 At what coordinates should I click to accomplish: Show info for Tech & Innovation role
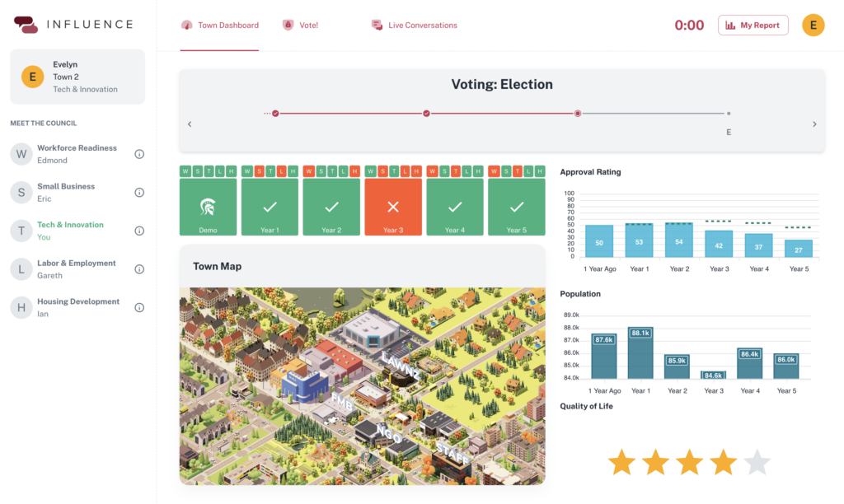139,231
